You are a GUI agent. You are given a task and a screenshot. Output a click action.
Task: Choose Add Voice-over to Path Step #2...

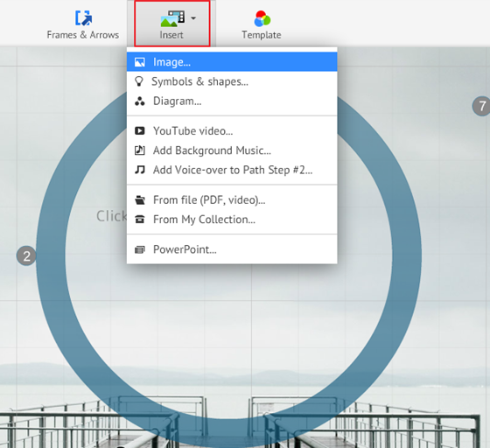click(232, 170)
